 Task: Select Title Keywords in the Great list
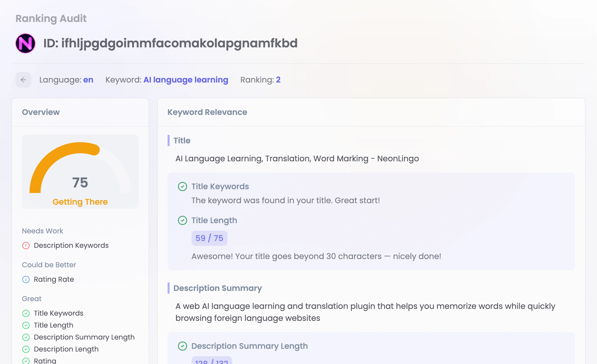tap(59, 313)
